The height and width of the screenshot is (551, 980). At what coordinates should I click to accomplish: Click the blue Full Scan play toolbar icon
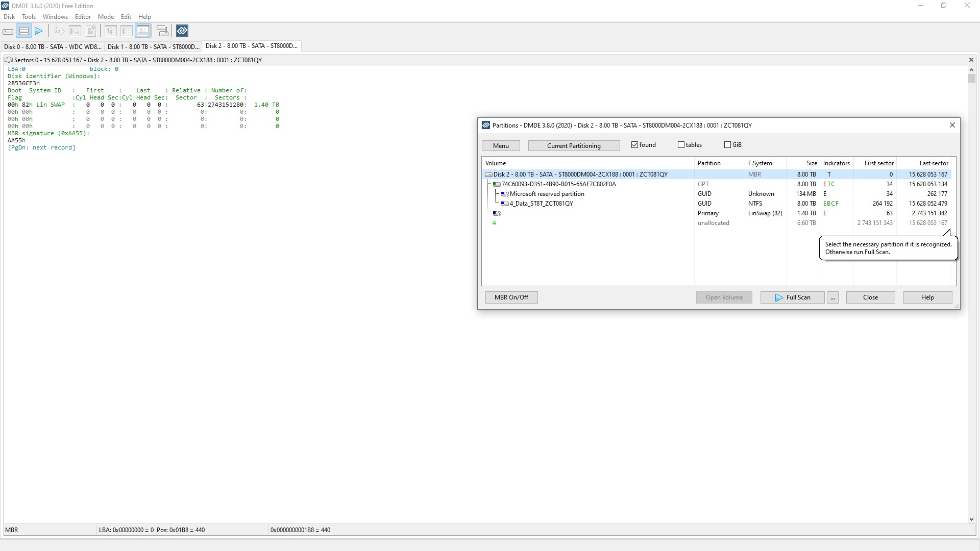[39, 31]
